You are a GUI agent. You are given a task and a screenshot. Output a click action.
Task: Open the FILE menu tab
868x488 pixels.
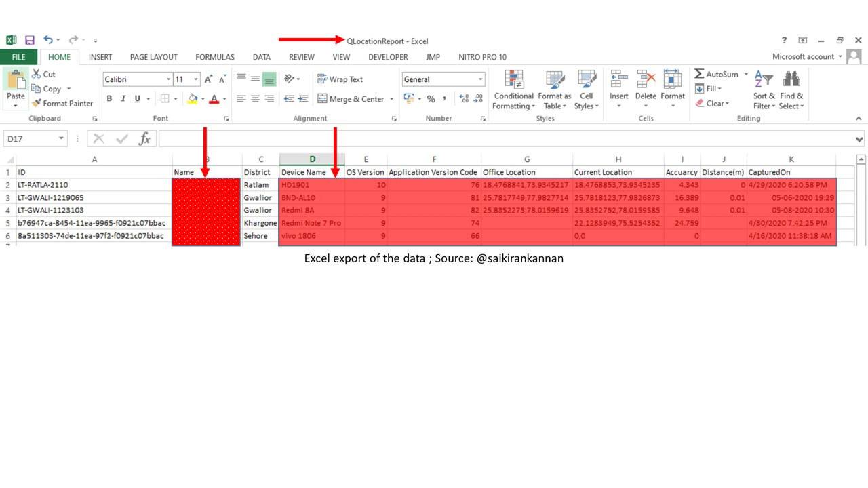coord(19,57)
